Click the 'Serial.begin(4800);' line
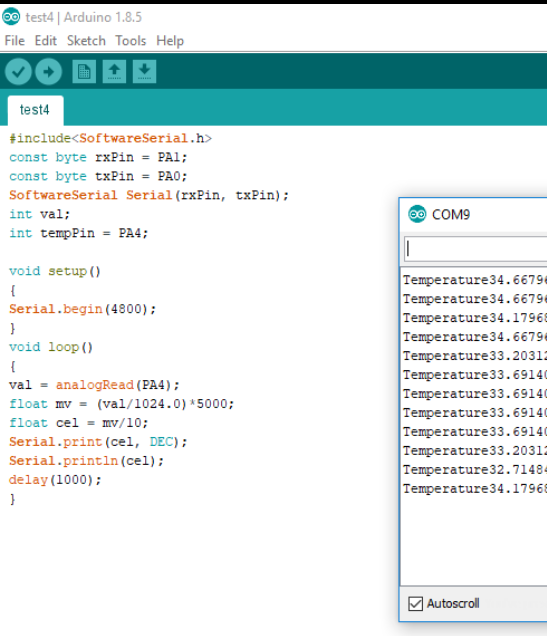 (82, 309)
